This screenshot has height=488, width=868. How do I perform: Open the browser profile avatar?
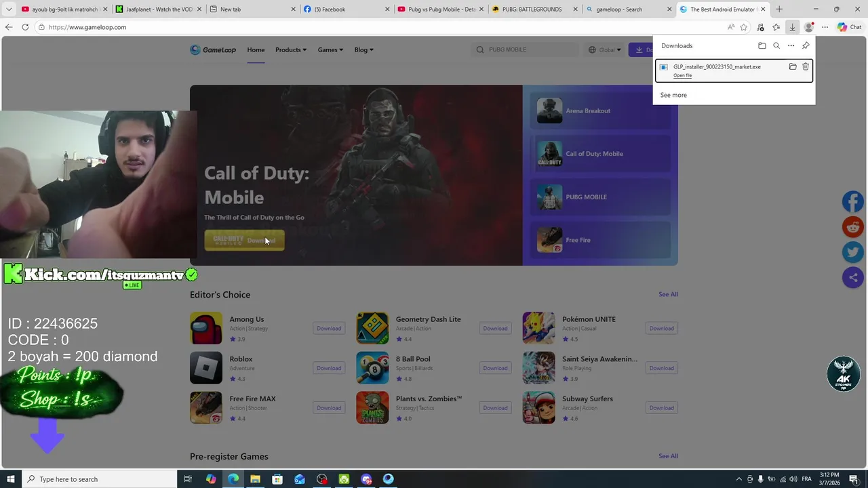point(808,27)
